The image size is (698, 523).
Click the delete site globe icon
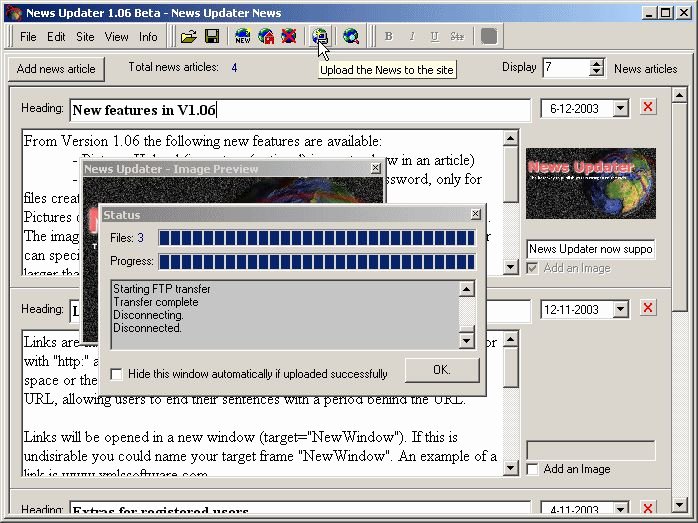tap(289, 36)
